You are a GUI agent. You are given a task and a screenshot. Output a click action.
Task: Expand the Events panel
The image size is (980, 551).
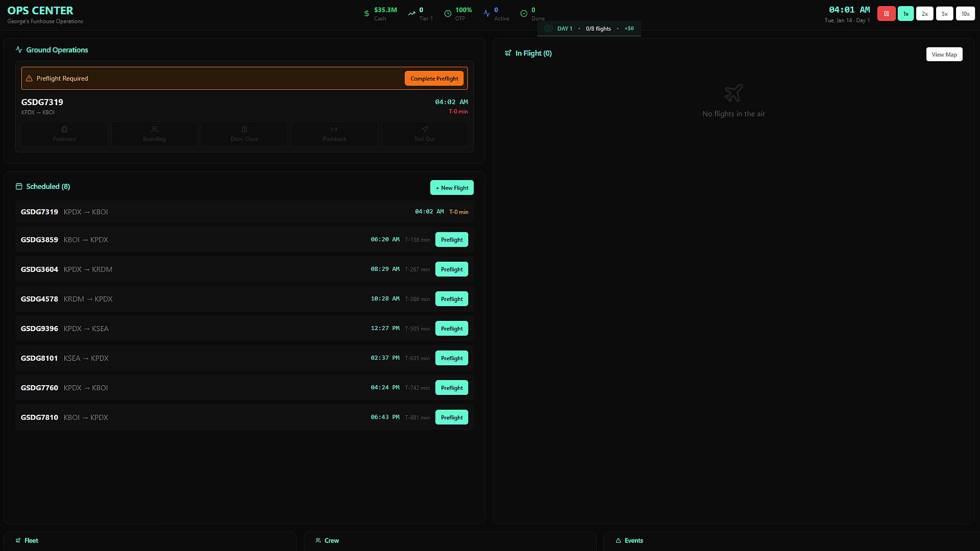point(633,540)
